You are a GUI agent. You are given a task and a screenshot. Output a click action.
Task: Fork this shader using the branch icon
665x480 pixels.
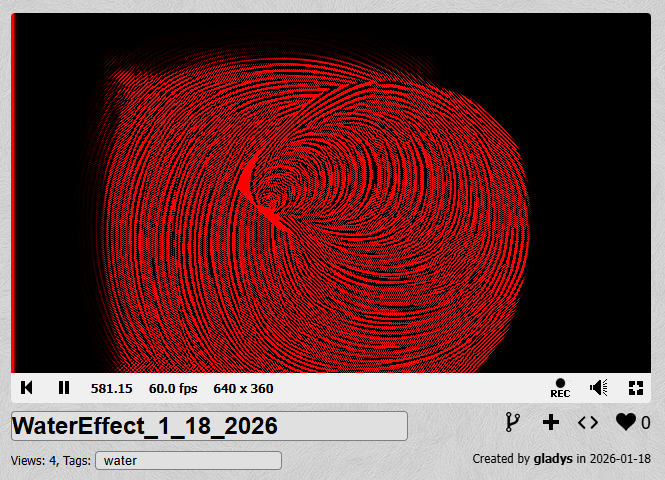(x=513, y=422)
